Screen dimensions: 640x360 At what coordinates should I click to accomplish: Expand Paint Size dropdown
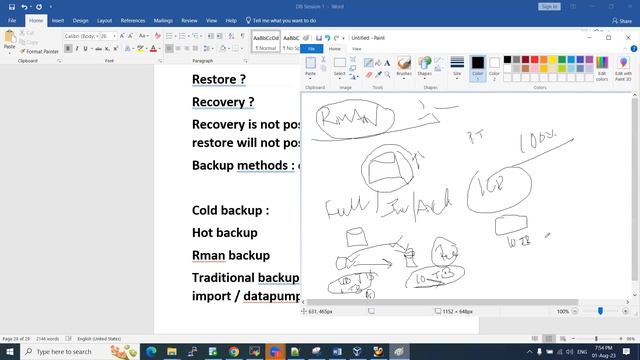tap(457, 77)
